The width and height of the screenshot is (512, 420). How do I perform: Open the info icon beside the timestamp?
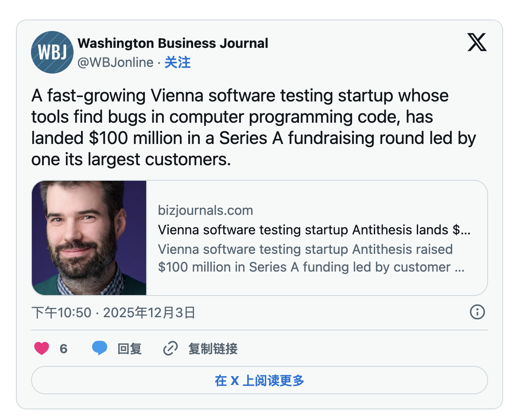pyautogui.click(x=477, y=312)
